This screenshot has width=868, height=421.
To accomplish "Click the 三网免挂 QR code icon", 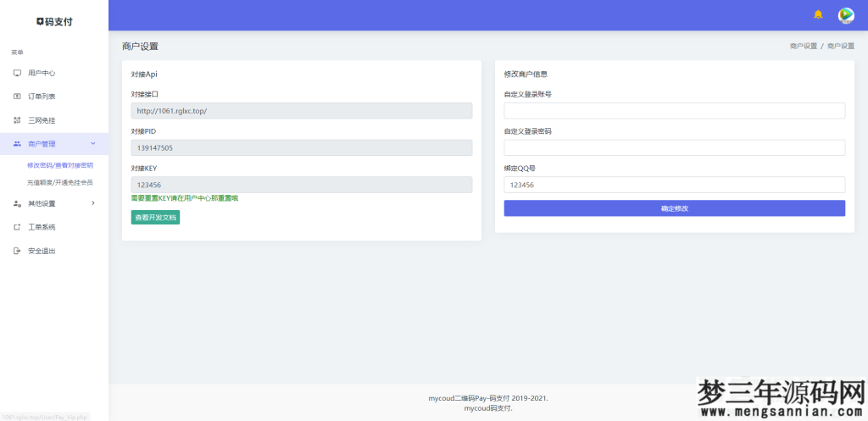I will pyautogui.click(x=17, y=120).
